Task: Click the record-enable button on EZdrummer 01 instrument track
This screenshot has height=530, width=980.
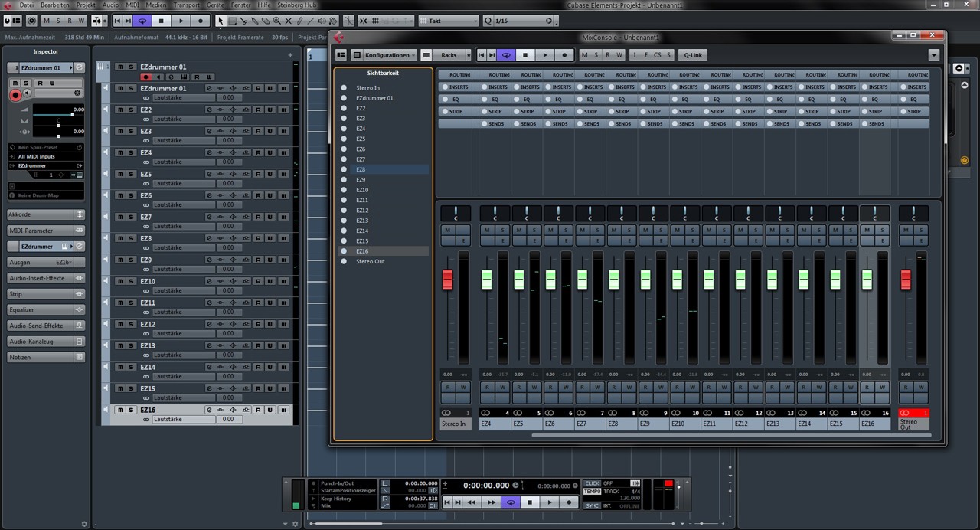Action: [x=145, y=77]
